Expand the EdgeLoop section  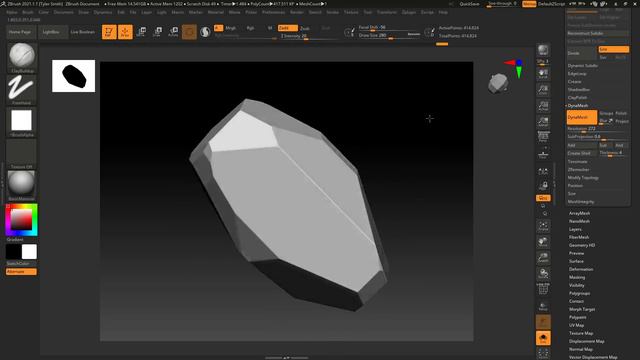click(577, 74)
